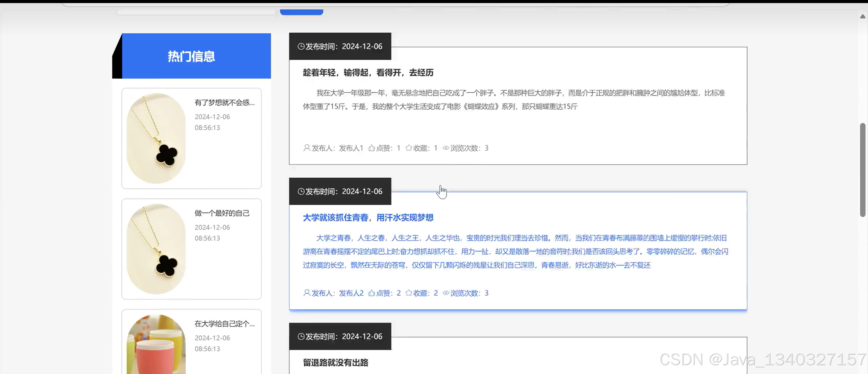This screenshot has height=374, width=868.
Task: Click the eye icon in the 发布人1 post row
Action: click(x=446, y=148)
